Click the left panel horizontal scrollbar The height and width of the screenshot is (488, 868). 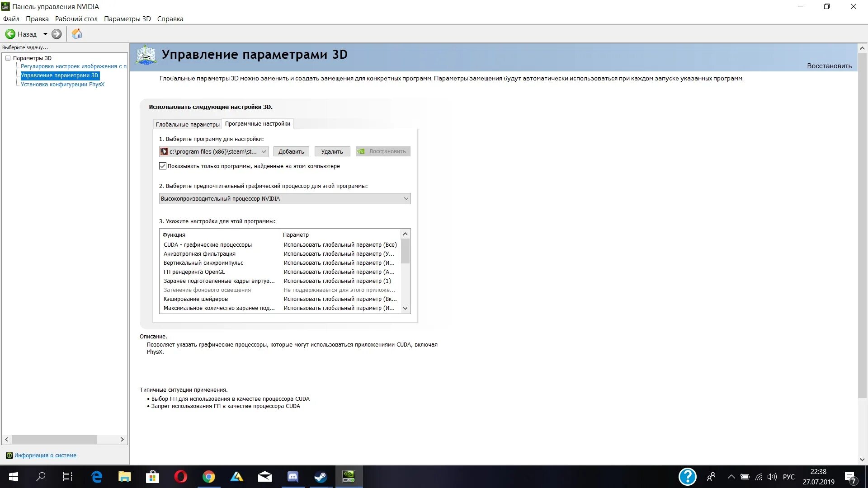click(x=54, y=439)
